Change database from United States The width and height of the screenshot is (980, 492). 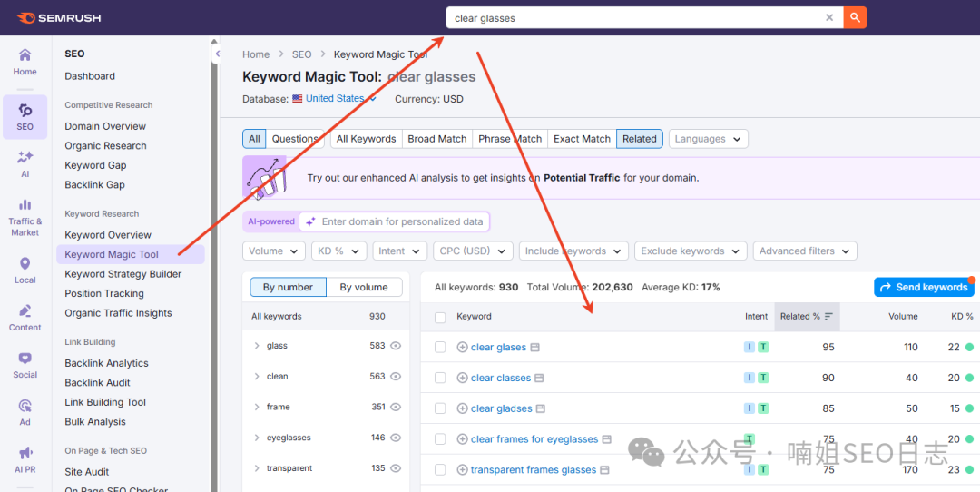(x=334, y=98)
